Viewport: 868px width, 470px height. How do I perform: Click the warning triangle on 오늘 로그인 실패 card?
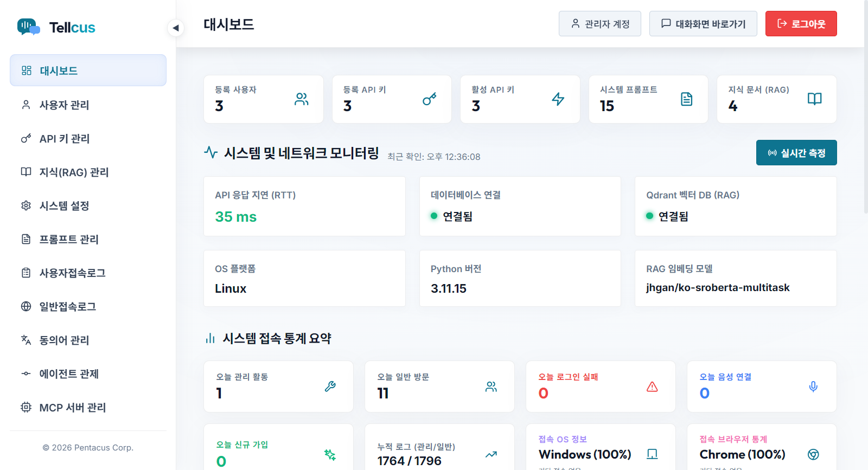(x=652, y=387)
